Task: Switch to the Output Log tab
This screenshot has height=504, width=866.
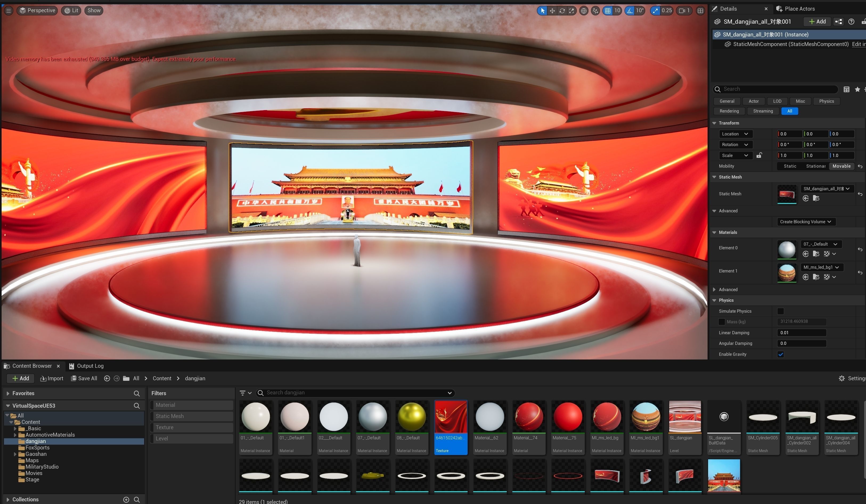Action: (86, 366)
